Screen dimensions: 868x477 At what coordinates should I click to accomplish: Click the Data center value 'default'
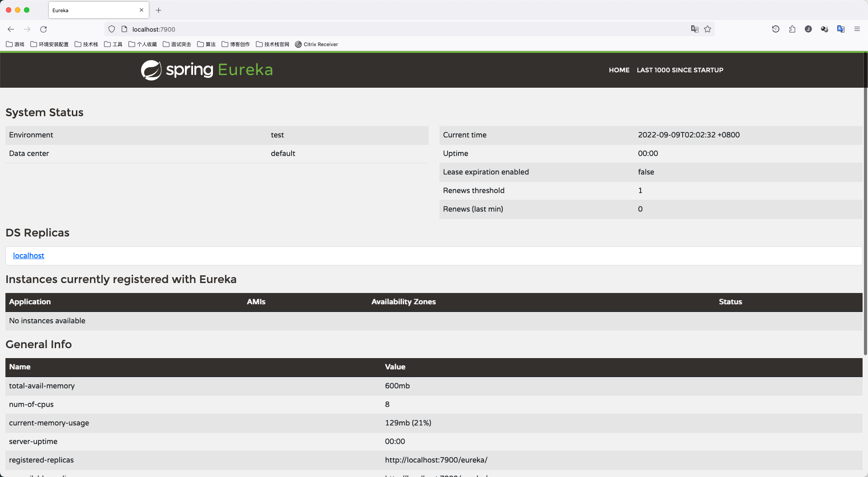pos(283,153)
